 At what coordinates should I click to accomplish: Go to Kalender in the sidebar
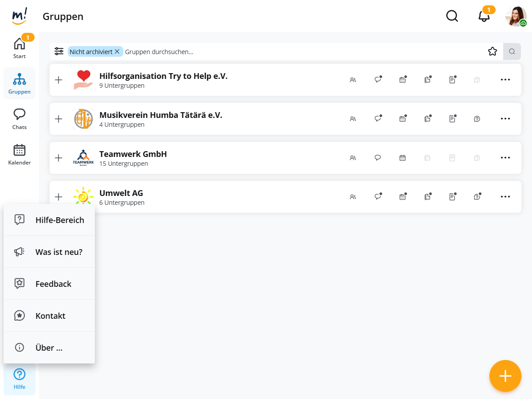pos(20,154)
